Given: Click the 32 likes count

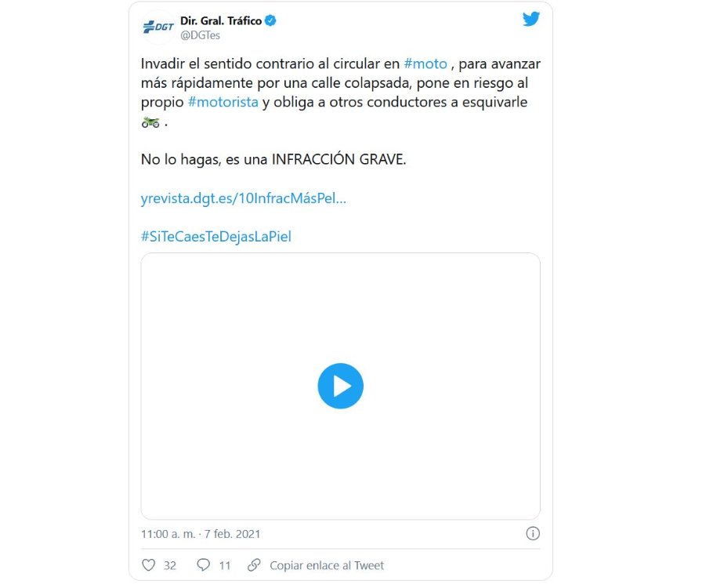Looking at the screenshot, I should 170,565.
